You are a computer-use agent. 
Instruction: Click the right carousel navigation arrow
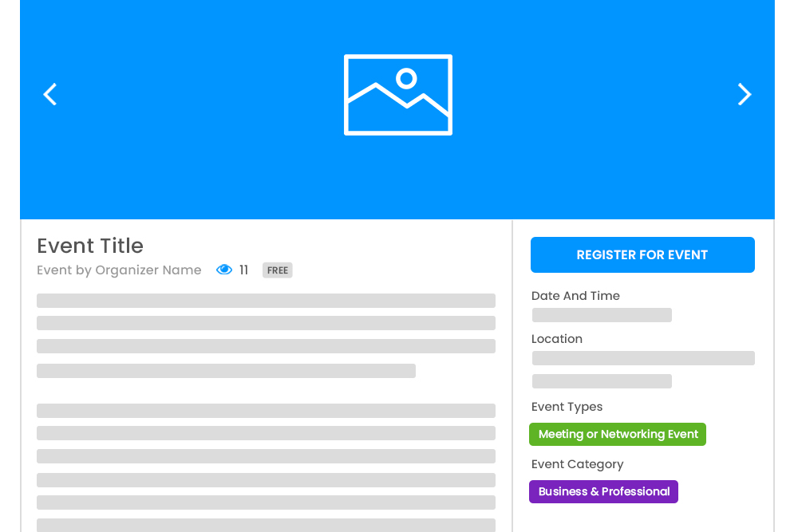coord(745,94)
